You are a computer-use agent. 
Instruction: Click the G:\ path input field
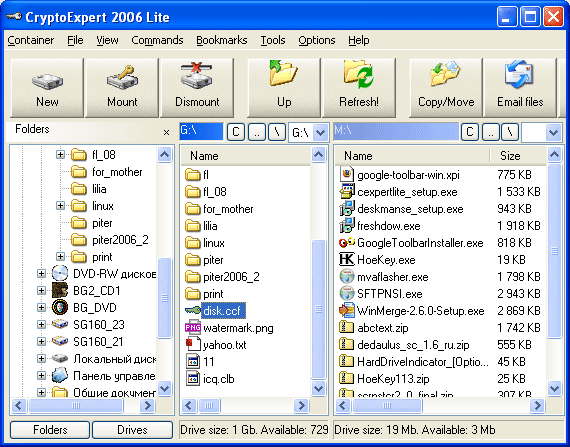point(201,132)
